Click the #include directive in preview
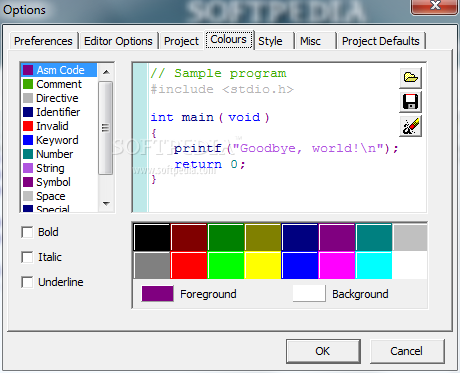 click(222, 89)
